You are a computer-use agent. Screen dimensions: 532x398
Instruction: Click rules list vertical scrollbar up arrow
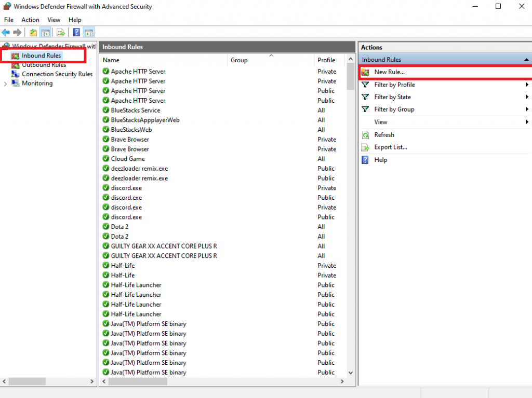(x=351, y=59)
